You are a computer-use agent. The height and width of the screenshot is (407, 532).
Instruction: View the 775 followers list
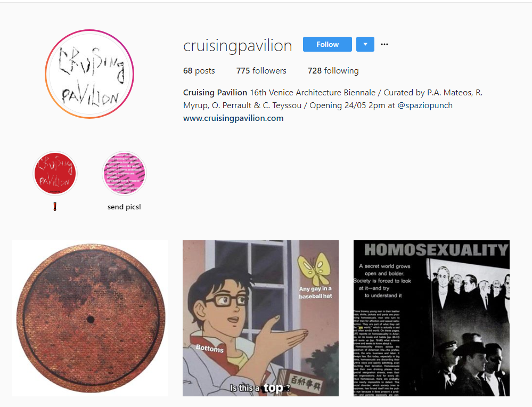pyautogui.click(x=261, y=71)
